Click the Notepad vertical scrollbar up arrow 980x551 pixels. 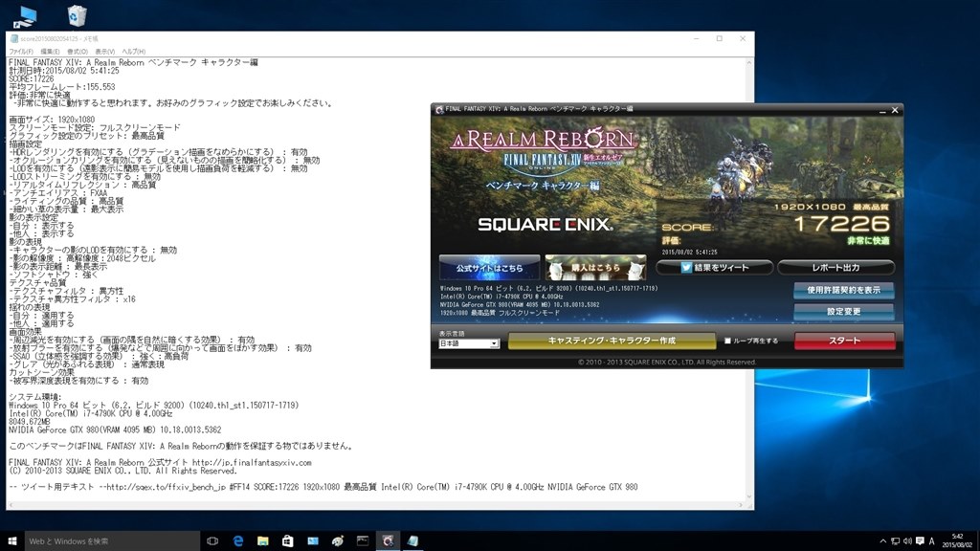point(748,63)
